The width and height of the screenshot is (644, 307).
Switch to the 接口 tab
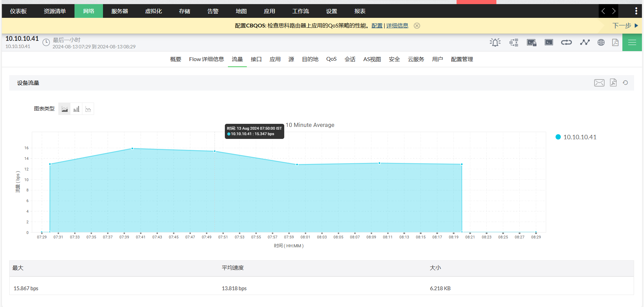point(256,59)
